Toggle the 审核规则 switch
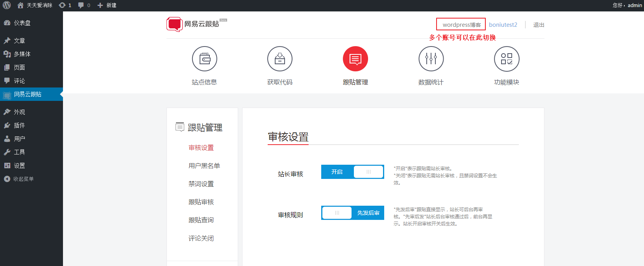Viewport: 644px width, 266px height. [x=353, y=213]
